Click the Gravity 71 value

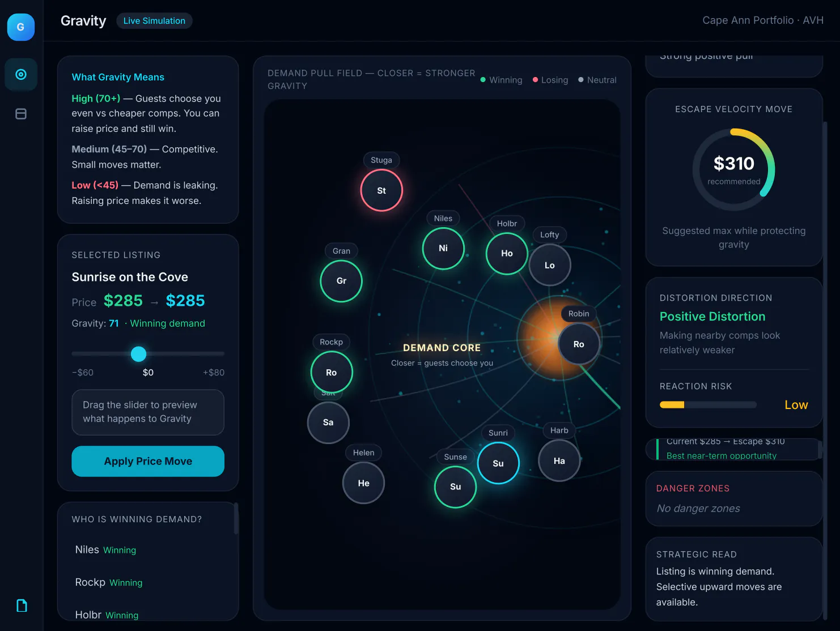(114, 323)
